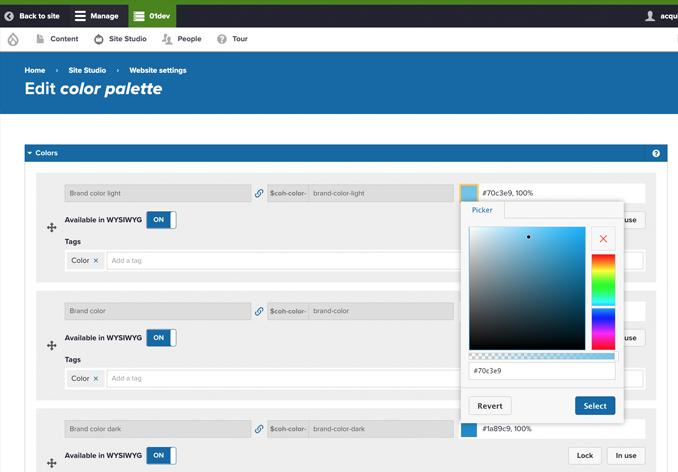Toggle Available in WYSIWYG for Brand color light

161,220
